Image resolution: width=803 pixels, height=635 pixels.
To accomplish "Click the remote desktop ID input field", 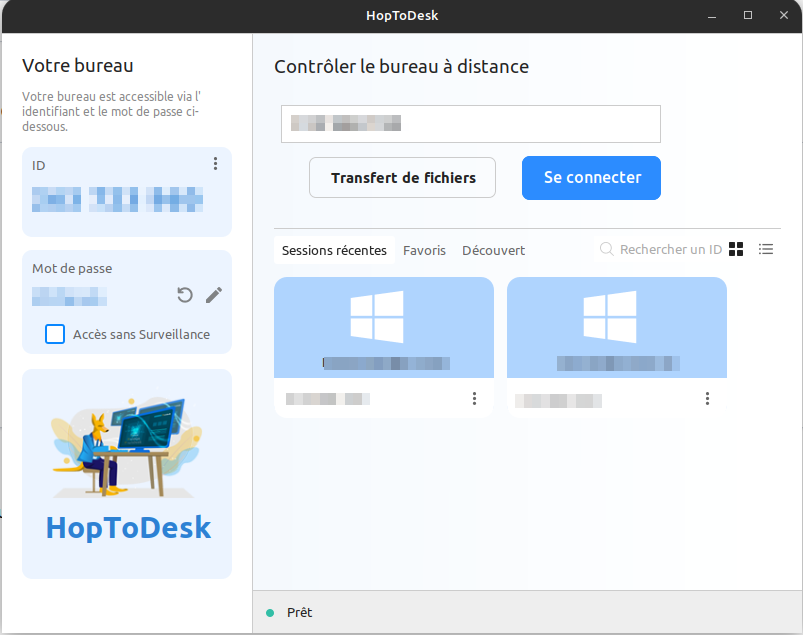I will pos(470,124).
